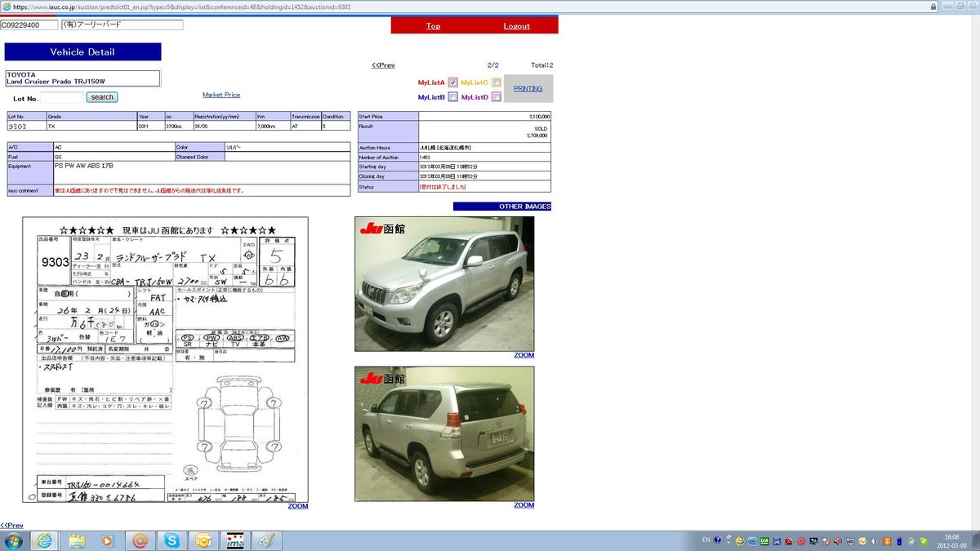Click the Top link in red header

(433, 26)
